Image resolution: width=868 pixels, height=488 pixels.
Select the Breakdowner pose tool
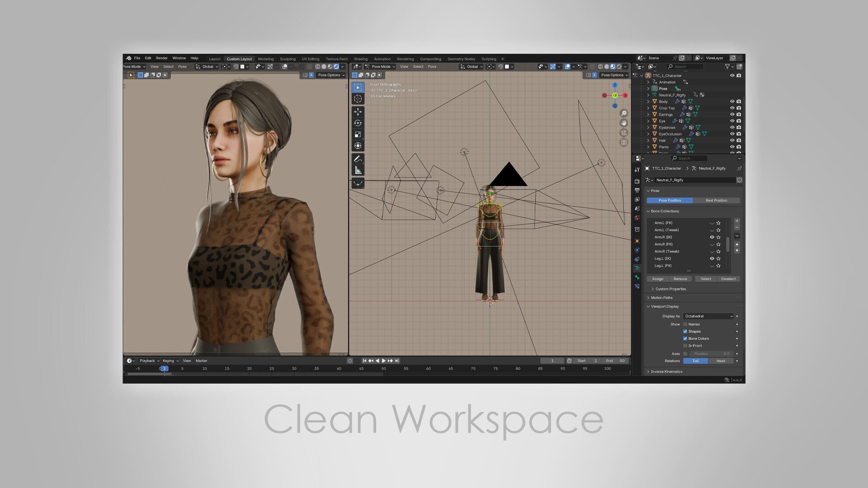358,183
